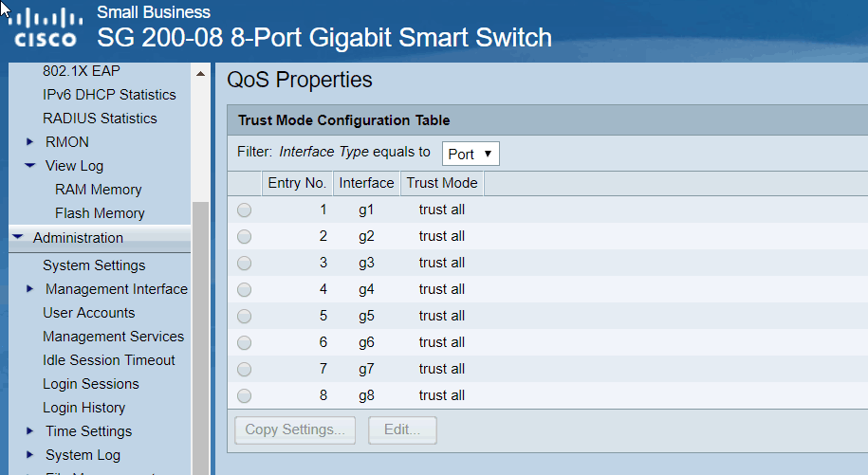Open the Interface Type filter dropdown

(x=471, y=154)
